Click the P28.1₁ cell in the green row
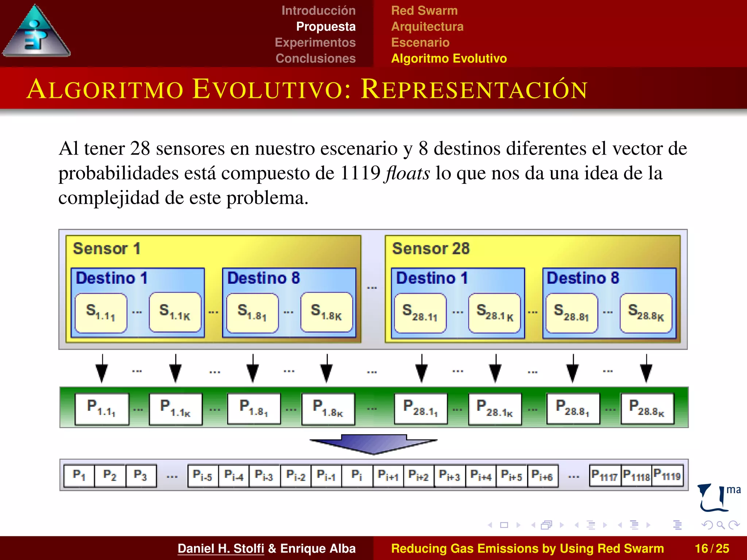This screenshot has height=560, width=747. 421,409
